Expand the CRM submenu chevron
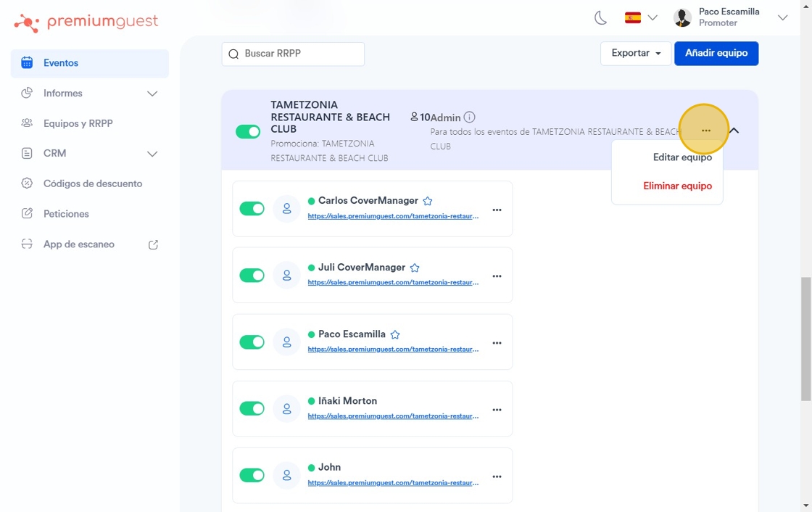 point(152,154)
